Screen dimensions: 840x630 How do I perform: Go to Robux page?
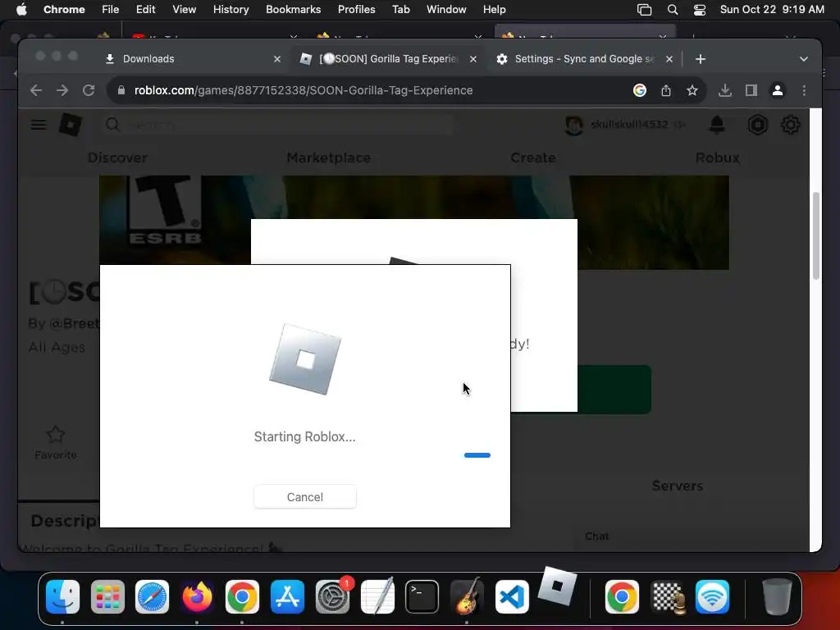coord(717,157)
